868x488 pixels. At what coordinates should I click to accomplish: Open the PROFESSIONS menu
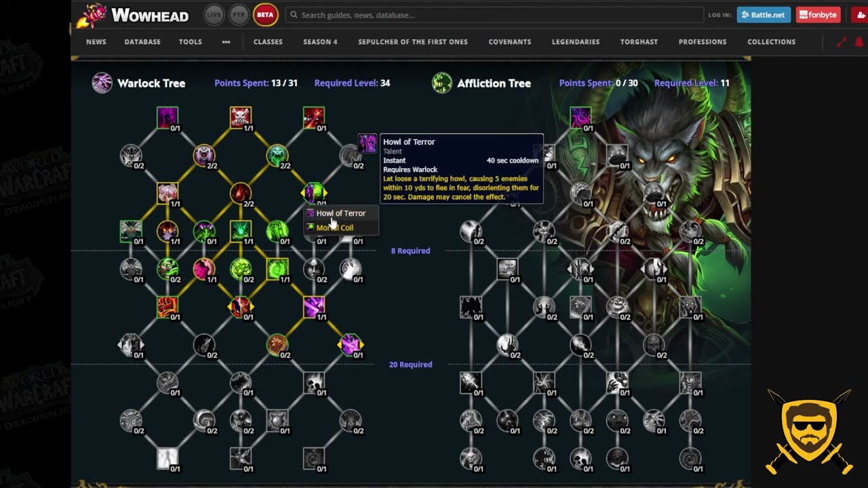703,42
